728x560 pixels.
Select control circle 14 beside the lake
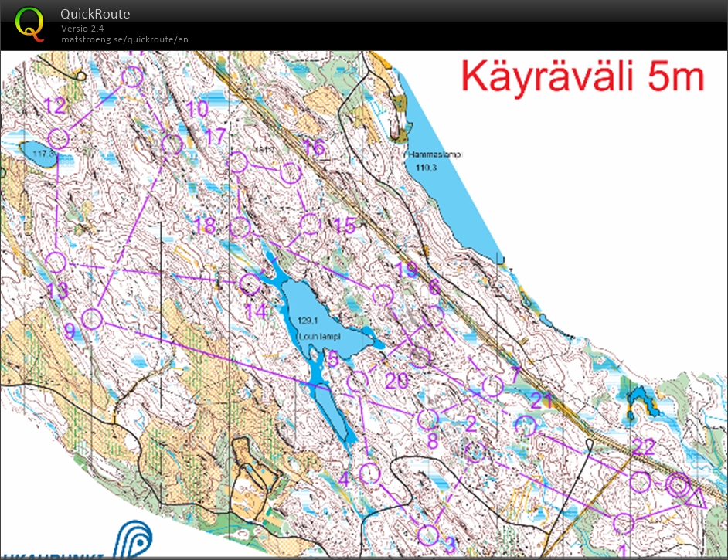point(250,283)
